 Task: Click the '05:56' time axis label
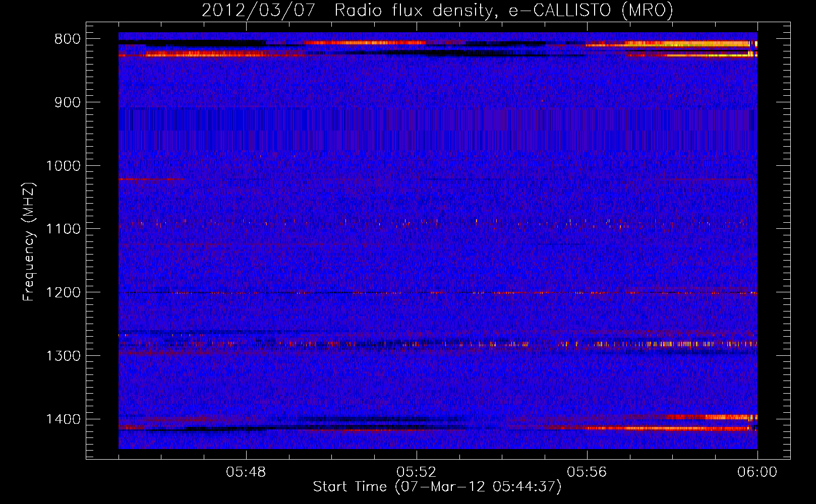587,472
